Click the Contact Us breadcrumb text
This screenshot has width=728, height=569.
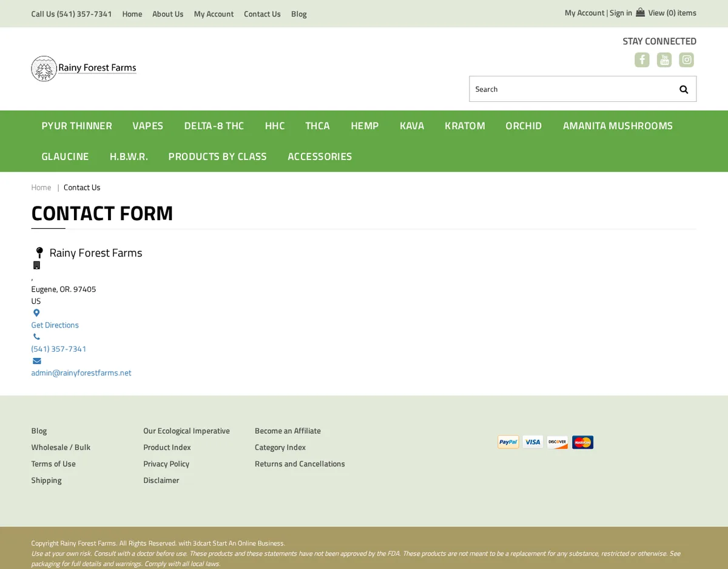tap(82, 187)
